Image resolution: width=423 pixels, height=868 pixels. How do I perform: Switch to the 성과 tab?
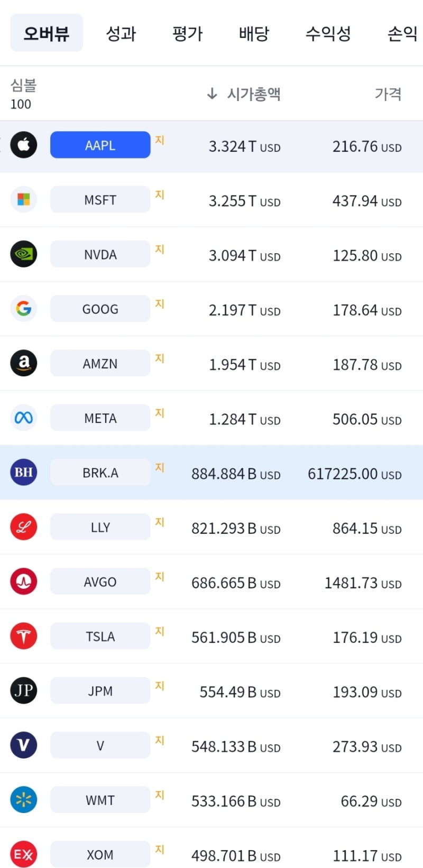coord(121,33)
